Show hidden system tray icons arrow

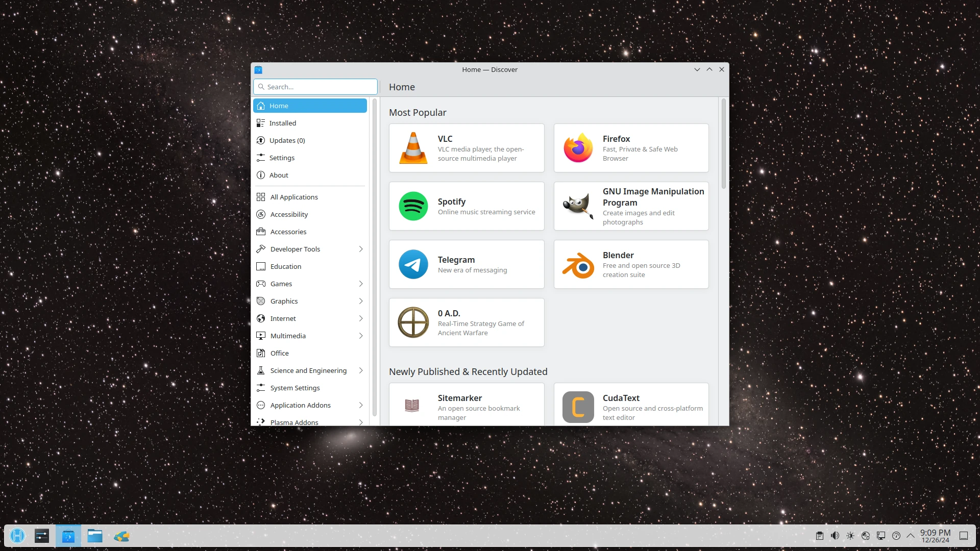coord(911,536)
